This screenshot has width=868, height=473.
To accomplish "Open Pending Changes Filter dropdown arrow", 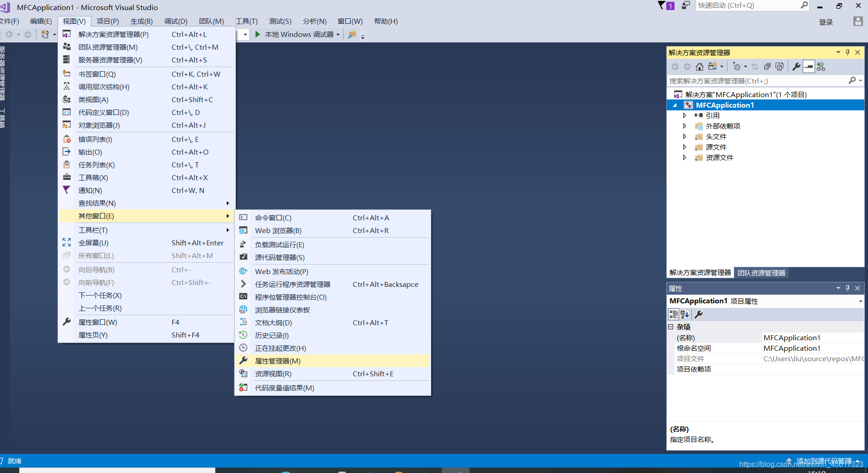I will (746, 67).
